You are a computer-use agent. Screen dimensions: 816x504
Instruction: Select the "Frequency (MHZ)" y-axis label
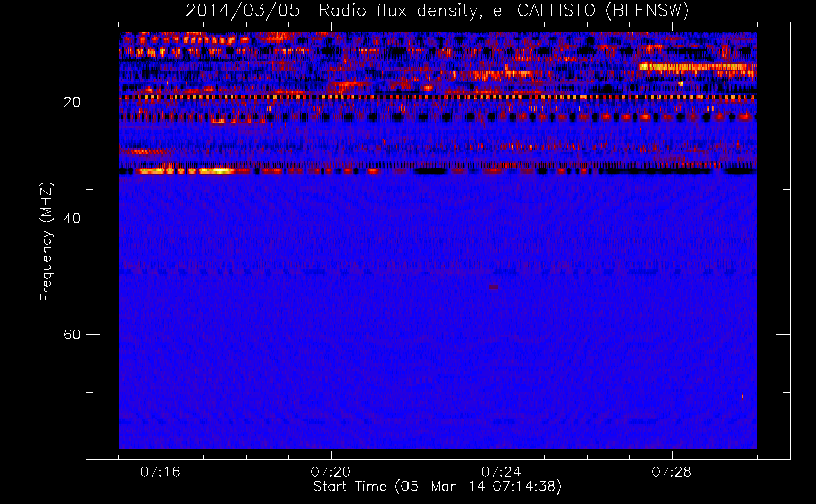pos(46,242)
